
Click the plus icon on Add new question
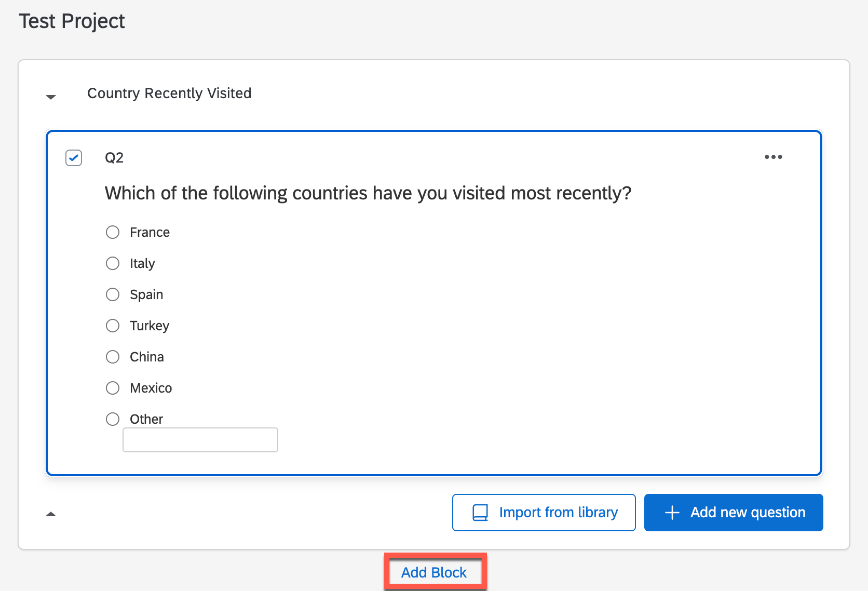[x=672, y=513]
